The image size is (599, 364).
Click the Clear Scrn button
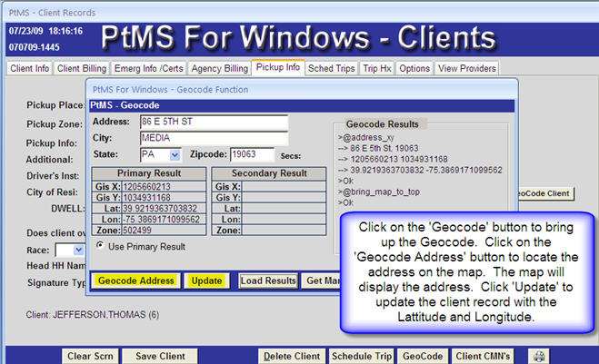90,356
